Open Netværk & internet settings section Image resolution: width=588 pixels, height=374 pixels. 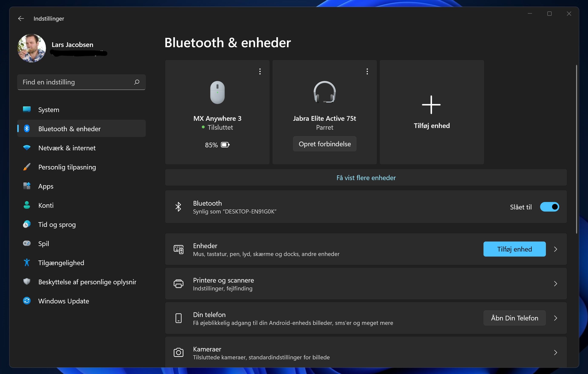pyautogui.click(x=67, y=148)
